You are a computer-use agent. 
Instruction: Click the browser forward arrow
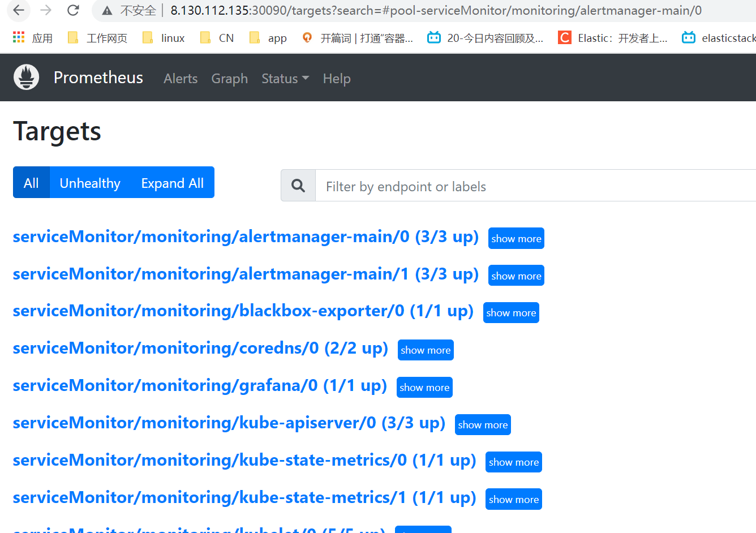point(46,10)
